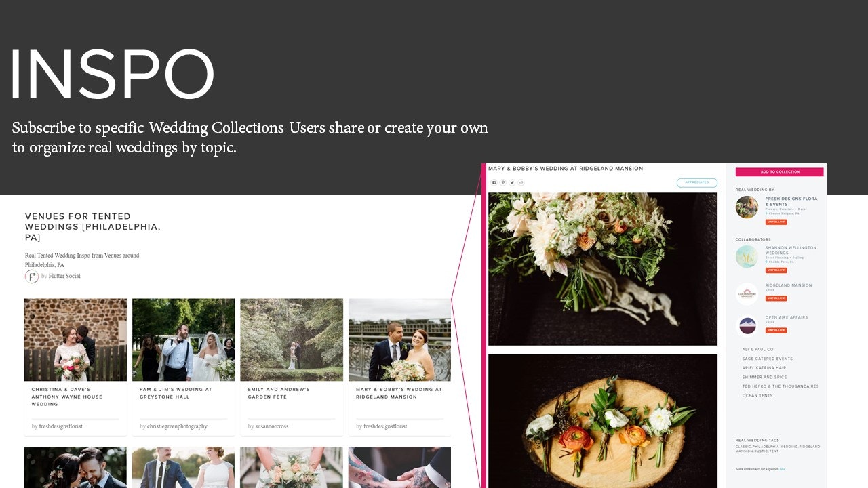868x488 pixels.
Task: Share the wedding on Facebook
Action: point(494,182)
